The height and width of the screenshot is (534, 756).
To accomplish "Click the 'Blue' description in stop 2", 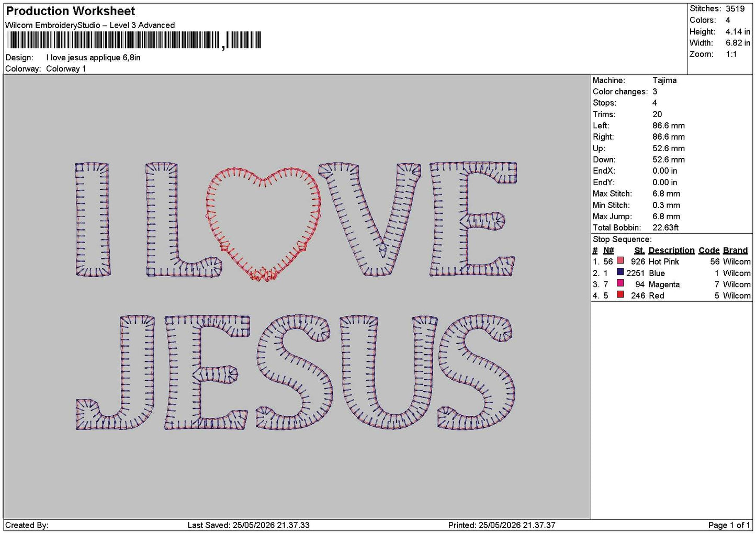I will tap(657, 273).
